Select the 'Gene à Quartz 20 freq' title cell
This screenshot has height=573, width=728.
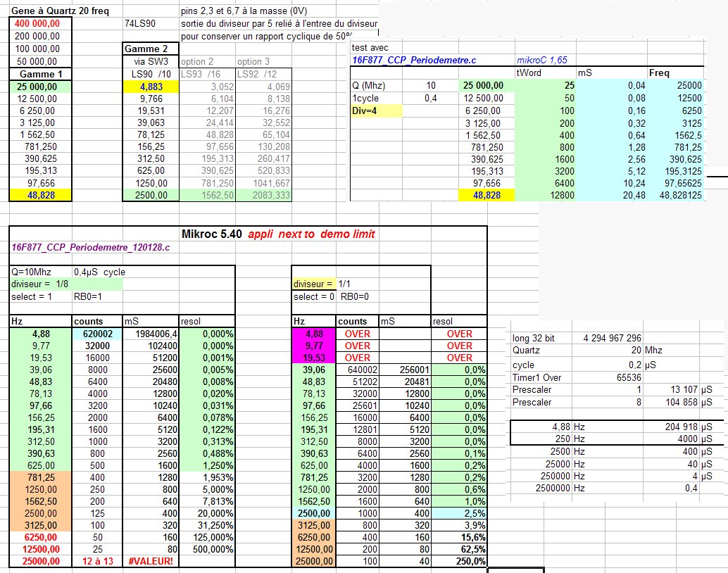[x=61, y=11]
